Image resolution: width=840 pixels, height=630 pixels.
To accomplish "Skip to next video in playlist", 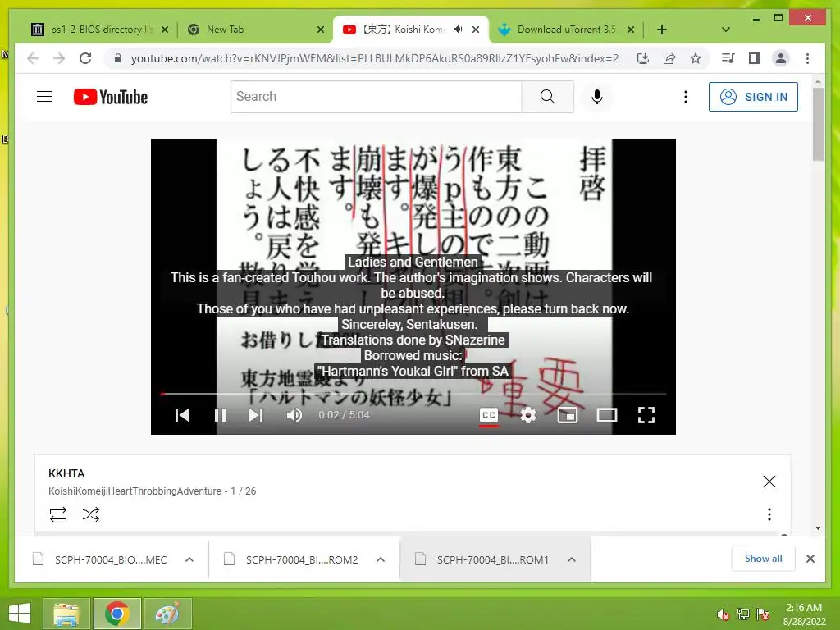I will (256, 415).
